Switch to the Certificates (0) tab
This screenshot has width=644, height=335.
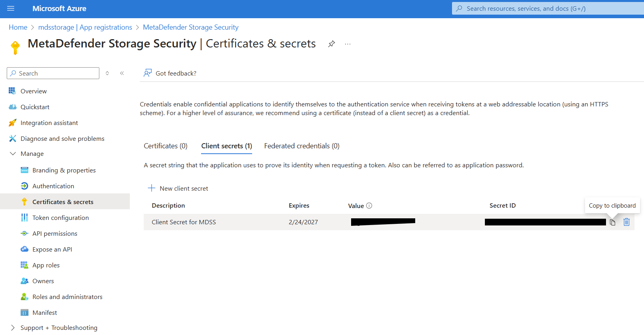pyautogui.click(x=165, y=146)
